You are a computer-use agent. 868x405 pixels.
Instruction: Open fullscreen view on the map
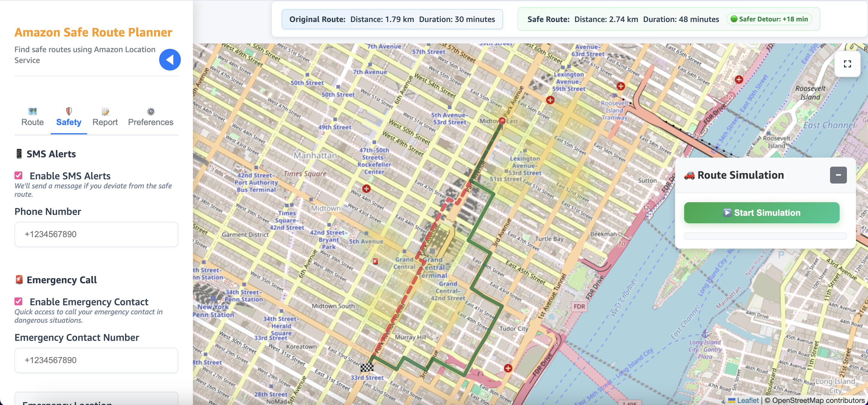848,64
